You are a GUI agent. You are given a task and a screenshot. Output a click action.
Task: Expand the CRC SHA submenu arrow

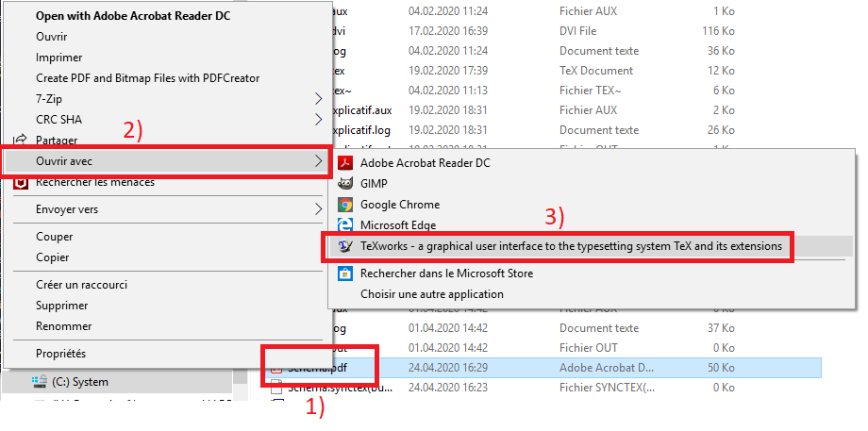(x=318, y=120)
